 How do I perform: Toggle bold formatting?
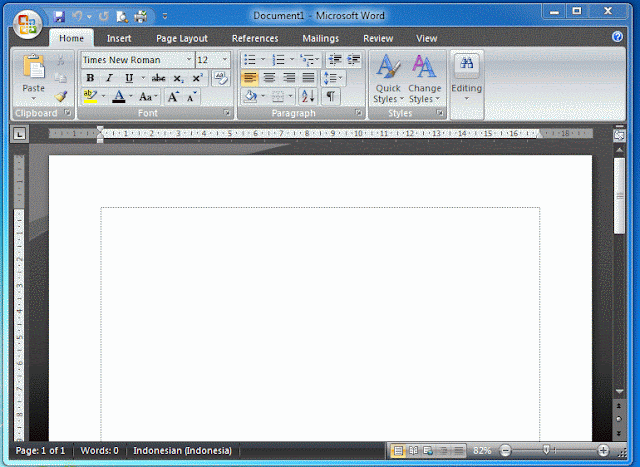[x=90, y=78]
